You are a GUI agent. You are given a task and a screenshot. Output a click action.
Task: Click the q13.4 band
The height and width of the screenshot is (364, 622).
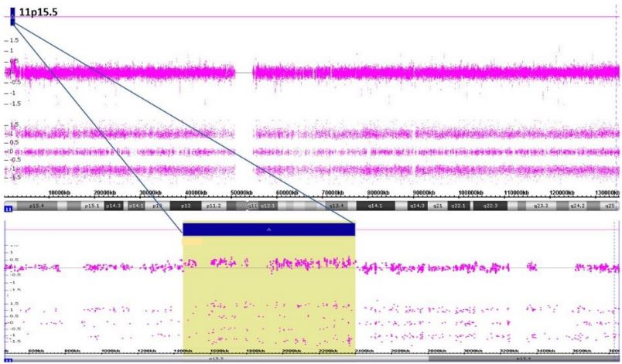pos(337,206)
